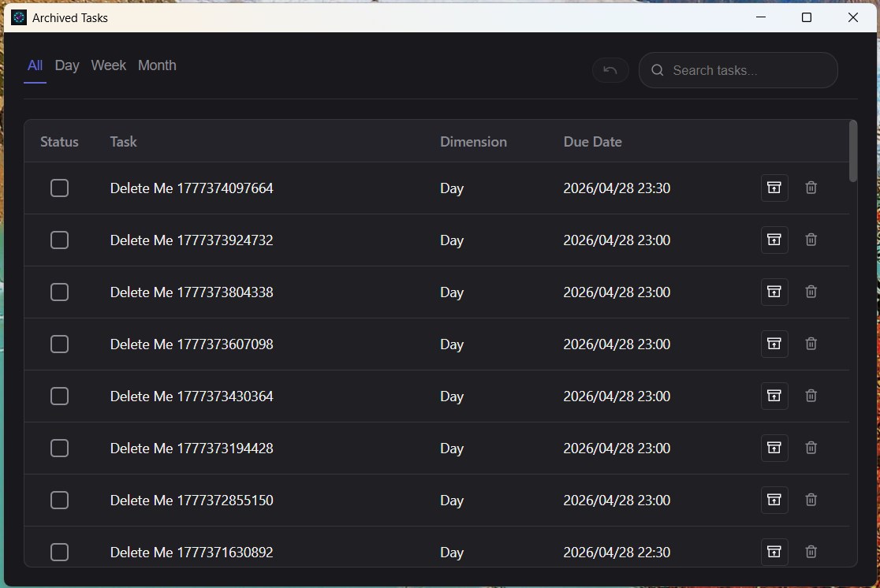Select task name Delete Me 1777373924732
This screenshot has height=588, width=880.
pos(192,240)
